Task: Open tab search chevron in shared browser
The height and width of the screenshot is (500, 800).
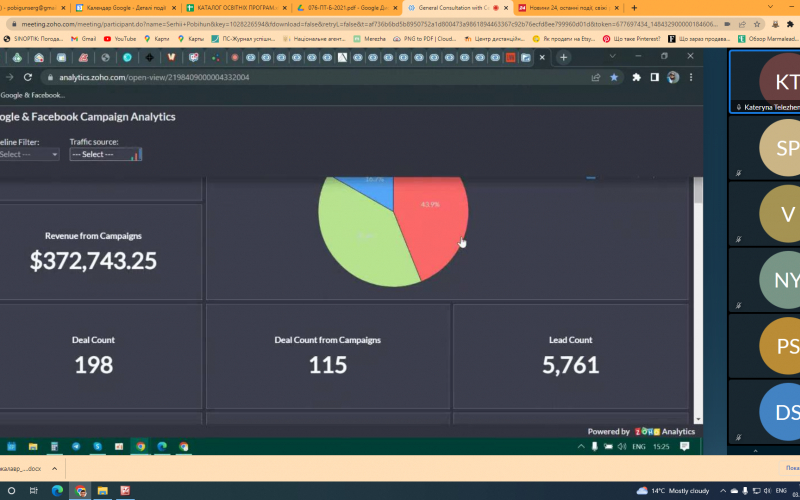Action: (613, 56)
